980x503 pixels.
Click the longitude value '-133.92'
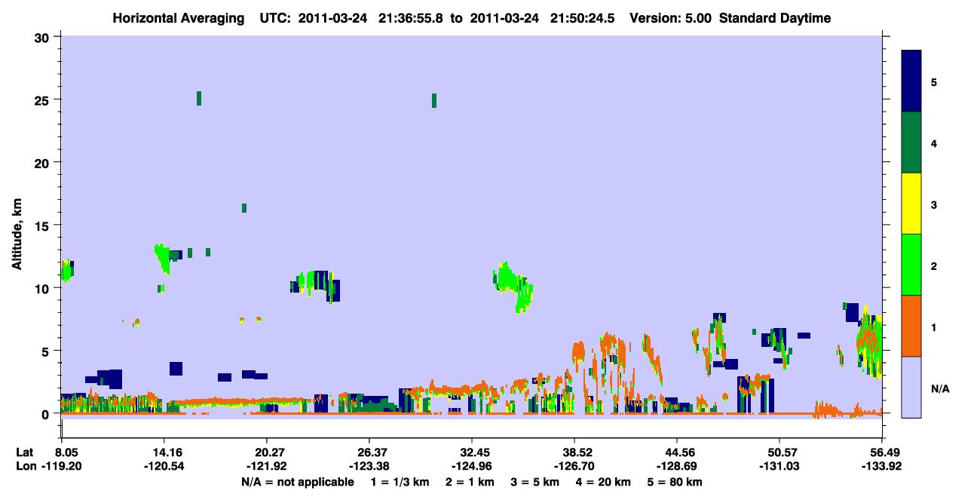(882, 467)
